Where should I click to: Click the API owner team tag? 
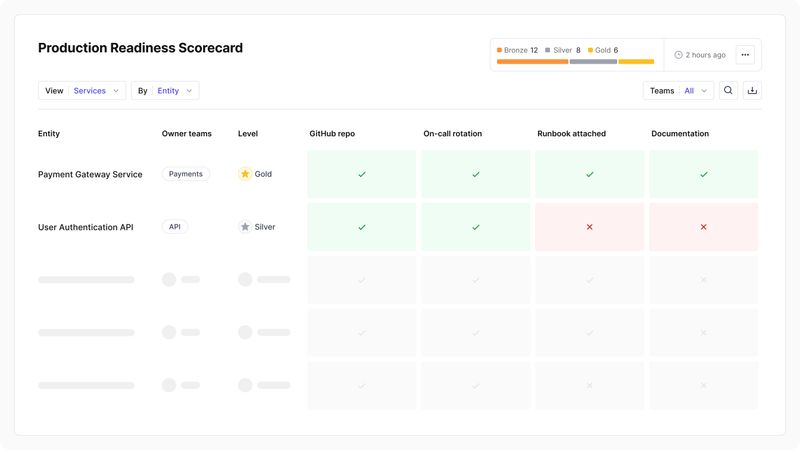[175, 227]
